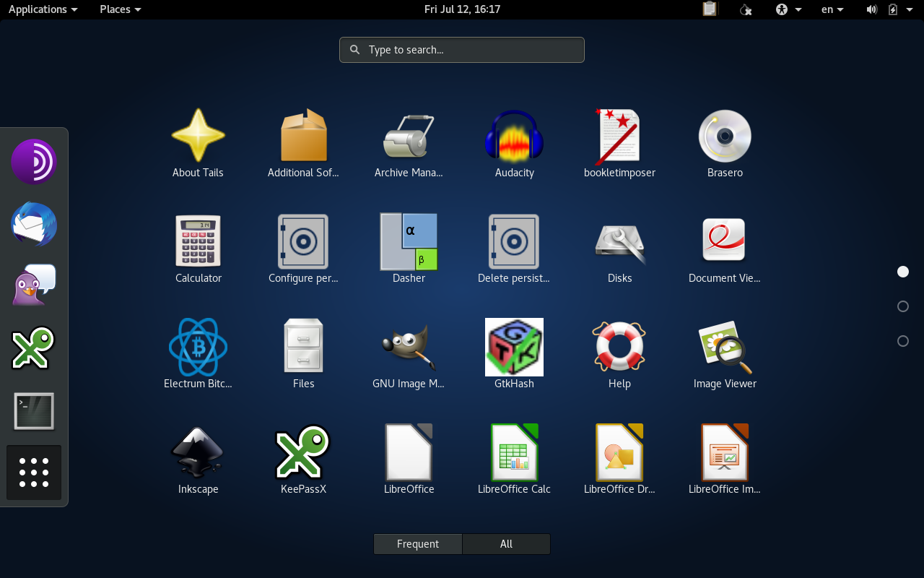924x578 pixels.
Task: Go to second app page indicator
Action: (902, 306)
